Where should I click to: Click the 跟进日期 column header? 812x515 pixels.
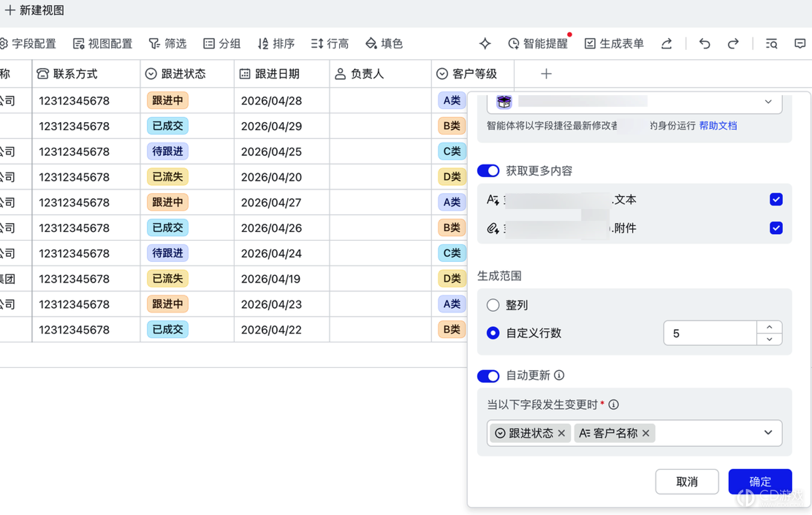coord(282,74)
